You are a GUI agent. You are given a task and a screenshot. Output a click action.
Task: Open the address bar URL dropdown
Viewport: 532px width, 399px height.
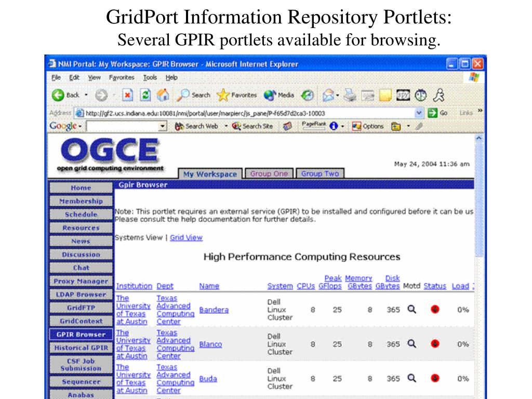419,113
